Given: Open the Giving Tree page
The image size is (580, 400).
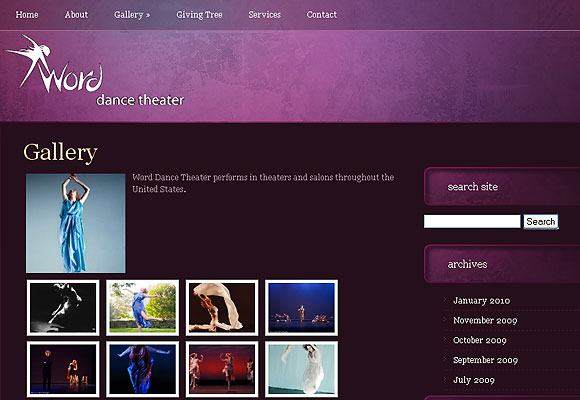Looking at the screenshot, I should [x=199, y=15].
